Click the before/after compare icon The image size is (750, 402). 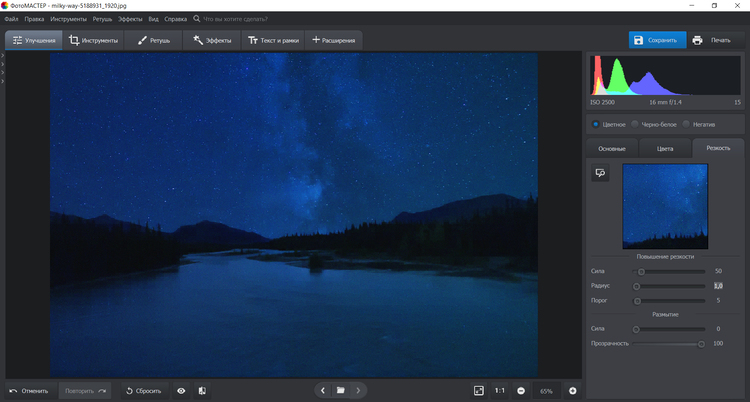click(x=202, y=390)
